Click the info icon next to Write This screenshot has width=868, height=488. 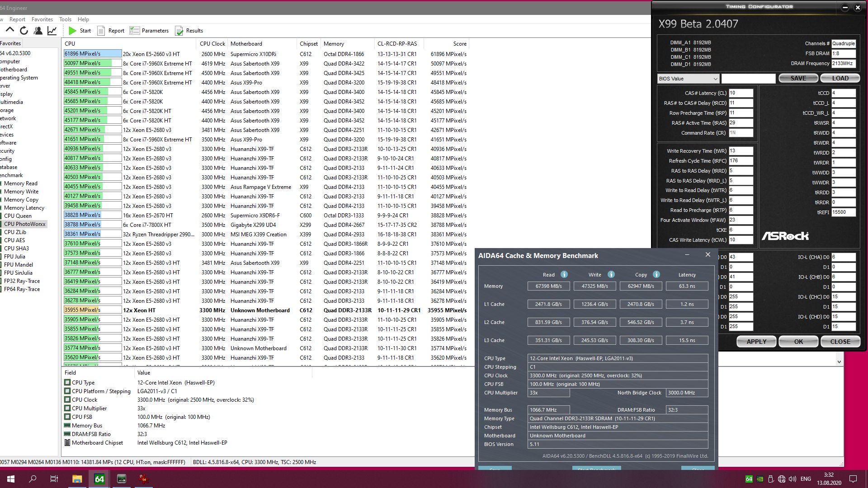[x=611, y=274]
